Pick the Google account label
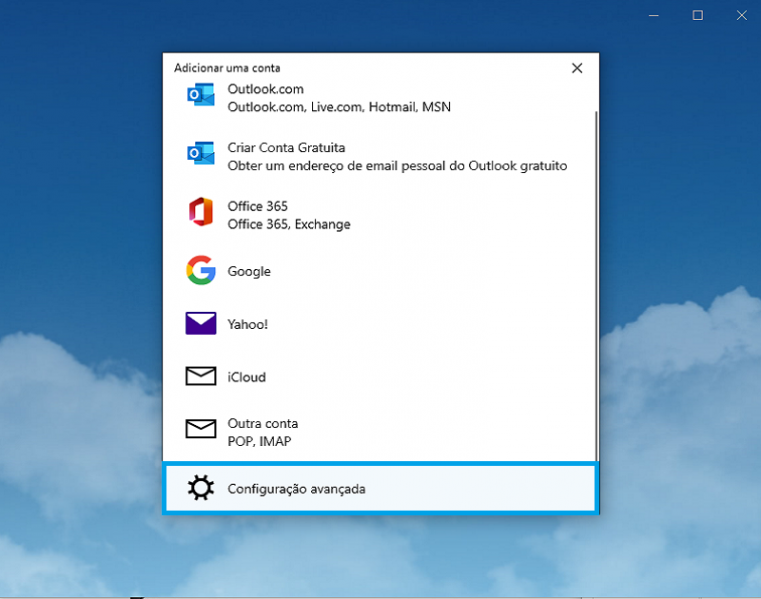This screenshot has width=761, height=599. tap(249, 271)
